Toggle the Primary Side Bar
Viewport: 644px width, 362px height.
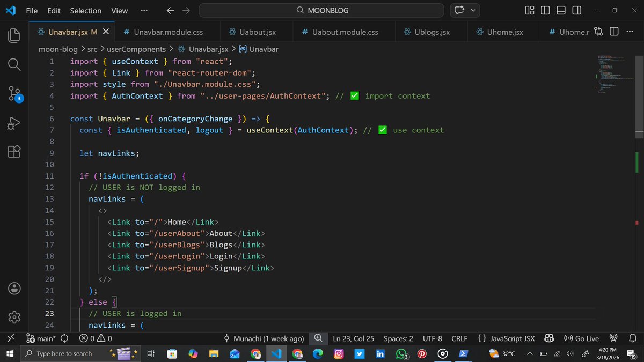coord(545,10)
